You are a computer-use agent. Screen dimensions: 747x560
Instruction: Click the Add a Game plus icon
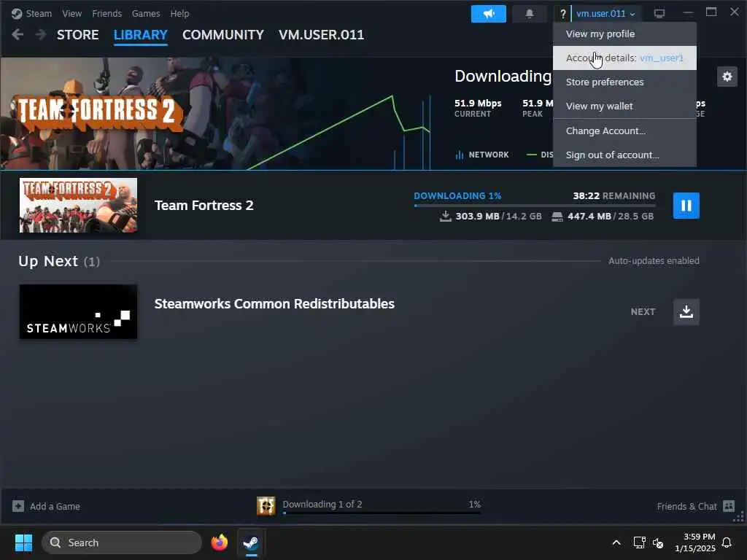[18, 506]
